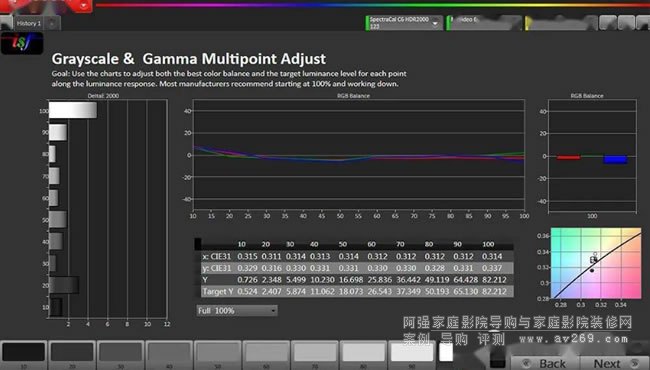650x370 pixels.
Task: Click the add history tab icon
Action: tap(52, 24)
